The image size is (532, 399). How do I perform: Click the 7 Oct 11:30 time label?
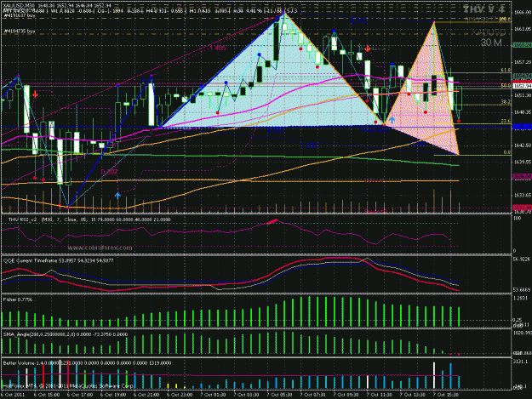tap(379, 395)
